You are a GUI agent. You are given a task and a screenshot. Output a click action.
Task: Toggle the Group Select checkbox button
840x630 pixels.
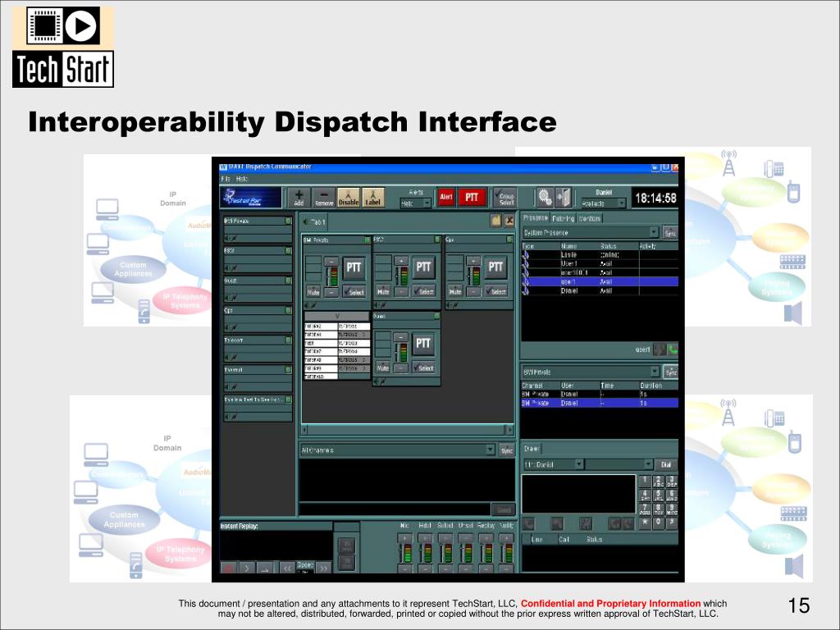point(504,197)
